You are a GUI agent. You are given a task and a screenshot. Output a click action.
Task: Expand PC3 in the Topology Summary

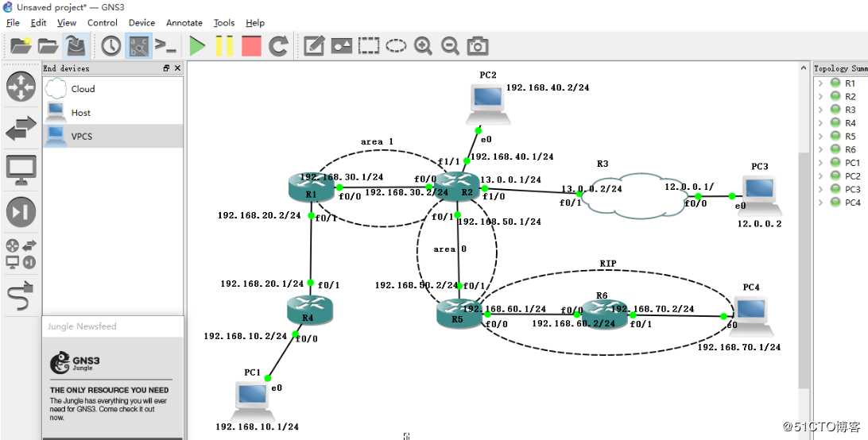[820, 189]
